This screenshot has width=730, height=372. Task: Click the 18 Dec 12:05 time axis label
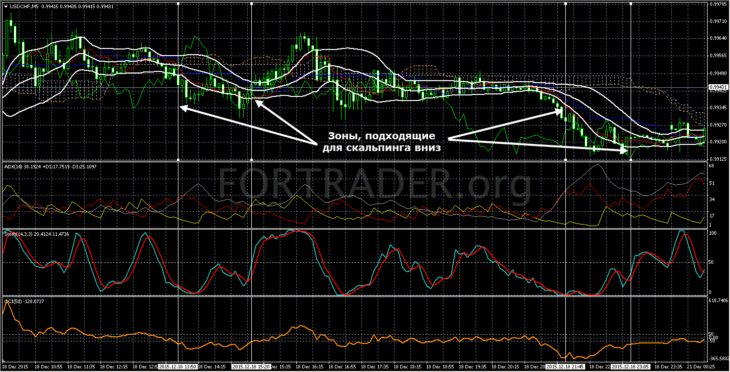pyautogui.click(x=115, y=367)
